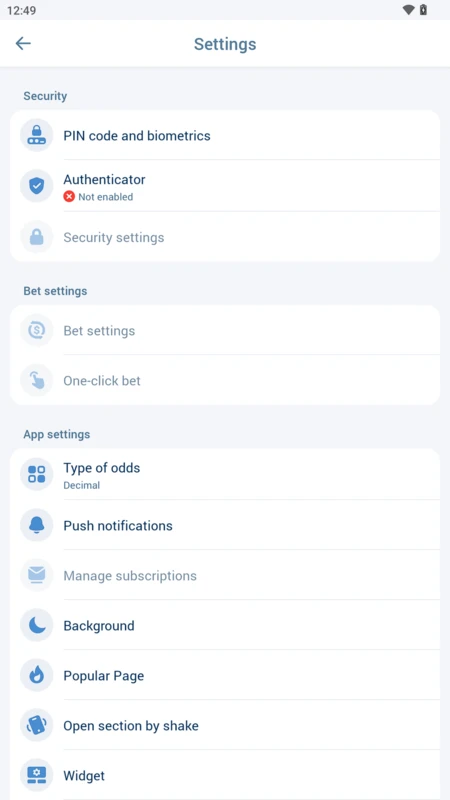This screenshot has height=800, width=450.
Task: Open the Popular Page setting
Action: click(225, 675)
